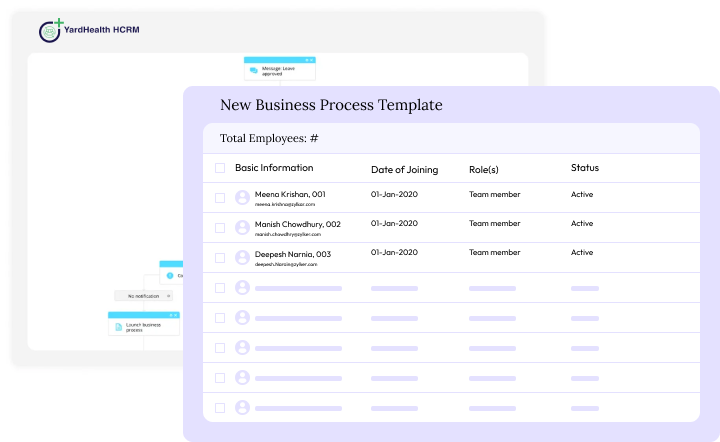
Task: Check the first empty placeholder row checkbox
Action: pyautogui.click(x=220, y=288)
